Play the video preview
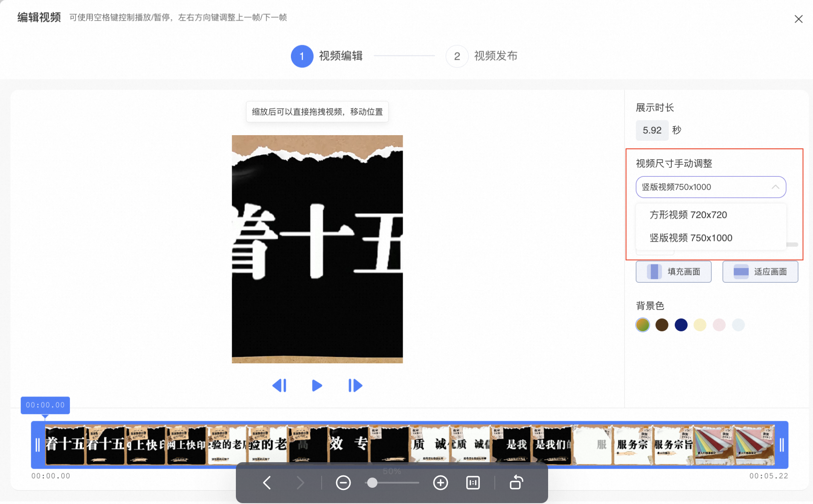Viewport: 813px width, 504px height. tap(317, 385)
